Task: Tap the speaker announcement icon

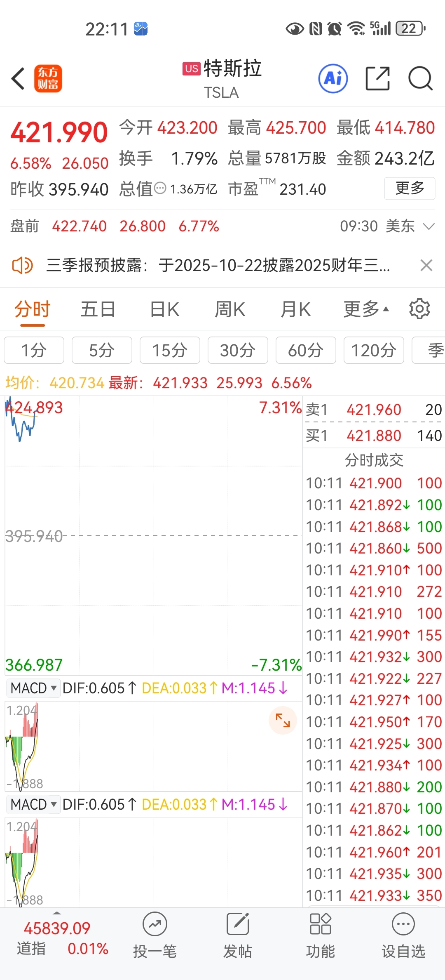Action: point(22,265)
